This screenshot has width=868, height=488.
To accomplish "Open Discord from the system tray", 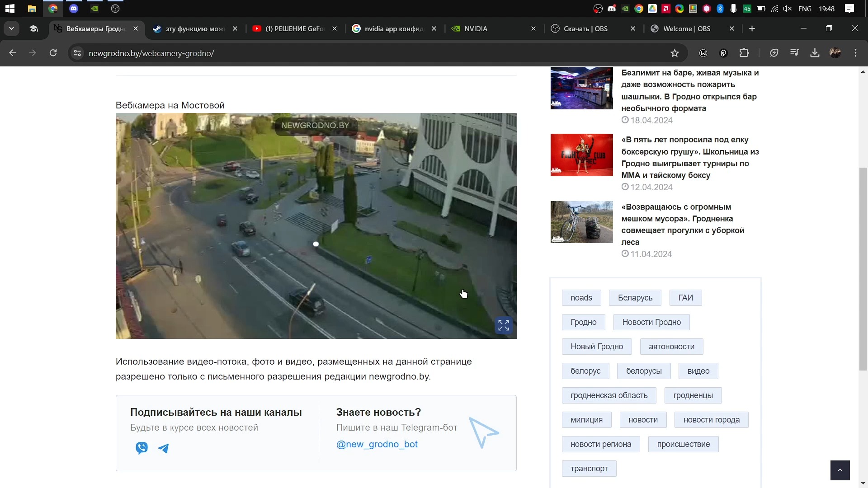I will pyautogui.click(x=612, y=9).
